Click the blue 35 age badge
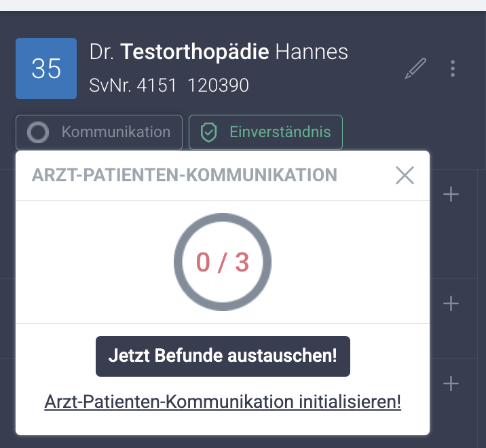 pos(46,69)
